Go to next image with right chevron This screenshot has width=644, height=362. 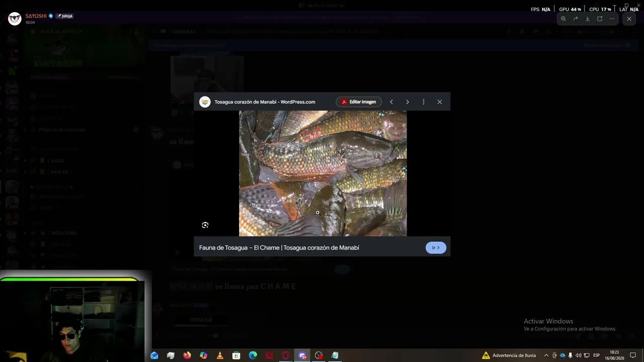(x=408, y=102)
